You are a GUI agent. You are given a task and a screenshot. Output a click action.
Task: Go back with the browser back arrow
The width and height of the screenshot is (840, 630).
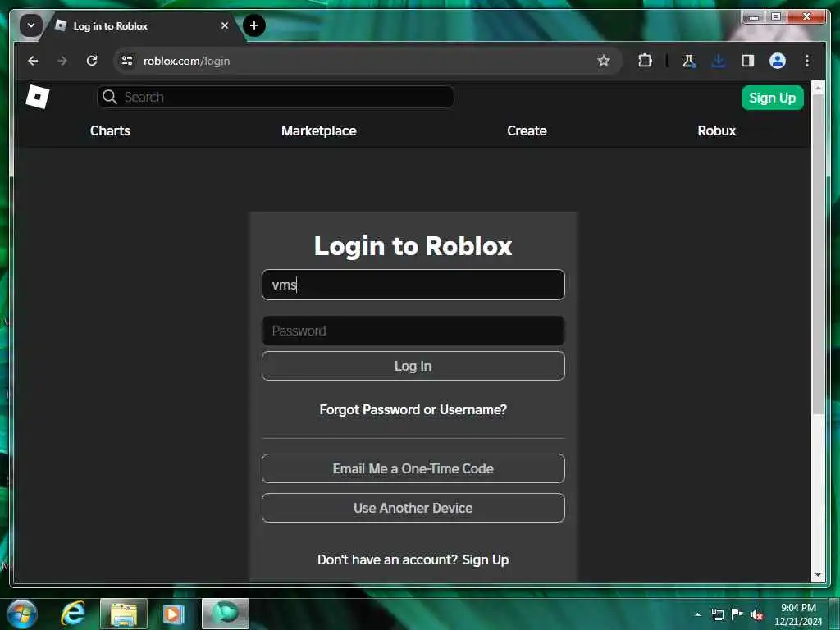point(33,61)
